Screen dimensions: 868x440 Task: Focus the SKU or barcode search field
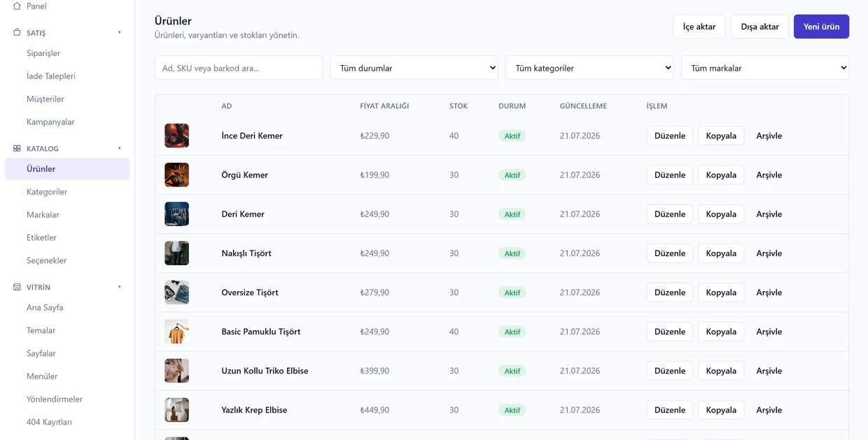pos(239,68)
